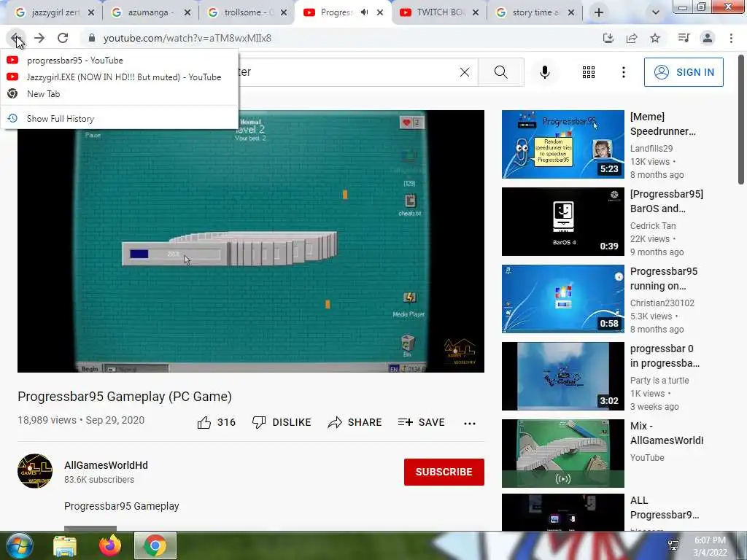The width and height of the screenshot is (747, 560).
Task: Open the Chrome three-dot menu
Action: coord(731,38)
